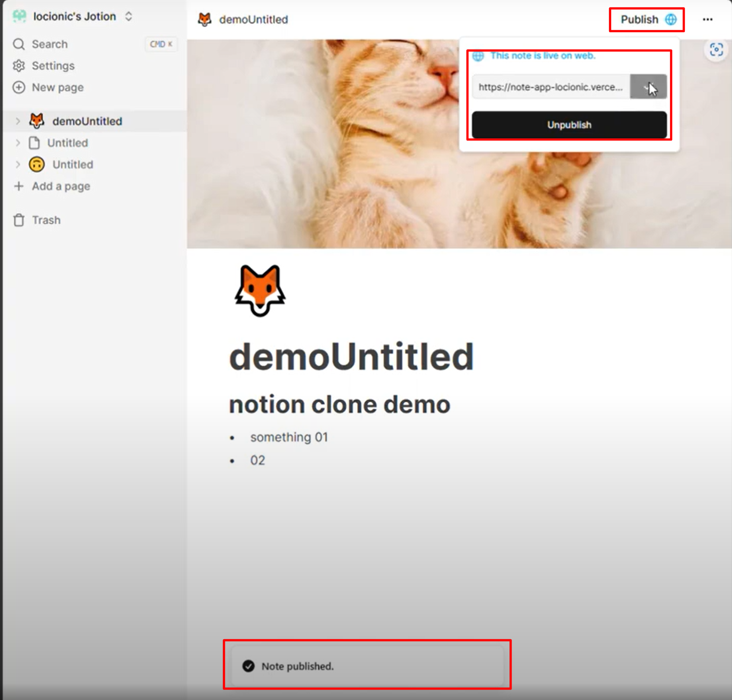
Task: Click the 'This note is live on web' text
Action: [x=542, y=56]
